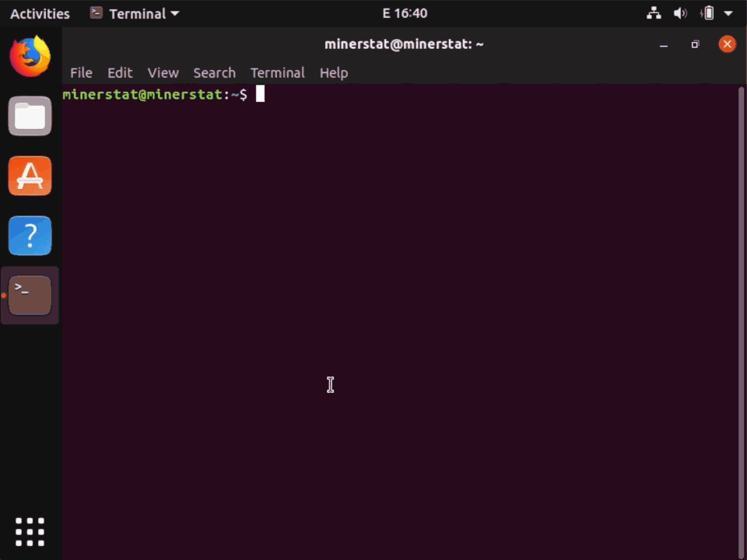The height and width of the screenshot is (560, 747).
Task: Expand the system menu arrow
Action: click(728, 14)
